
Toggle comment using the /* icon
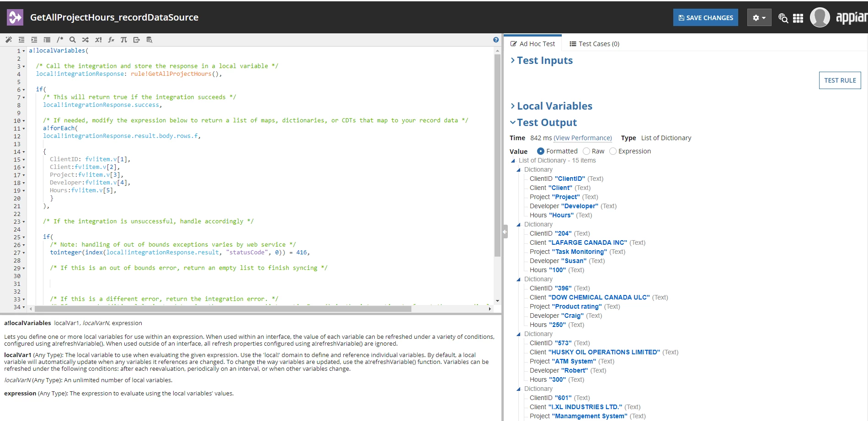(x=60, y=40)
